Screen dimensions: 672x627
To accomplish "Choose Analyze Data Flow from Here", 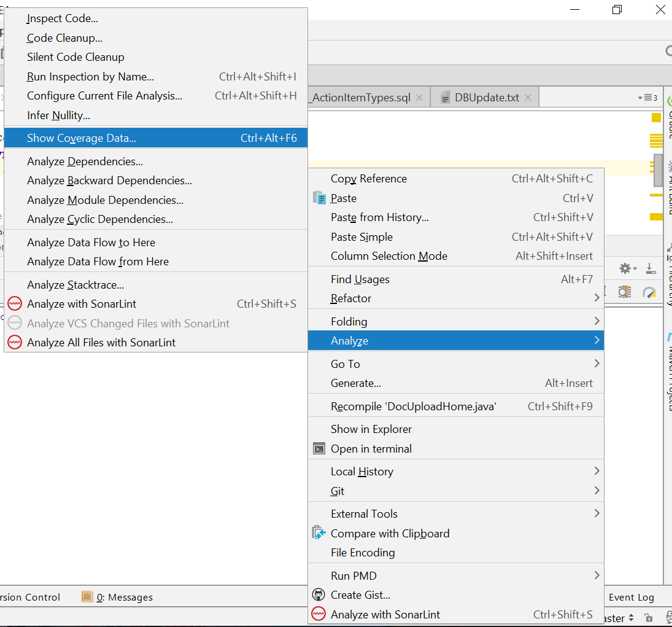I will pos(155,262).
